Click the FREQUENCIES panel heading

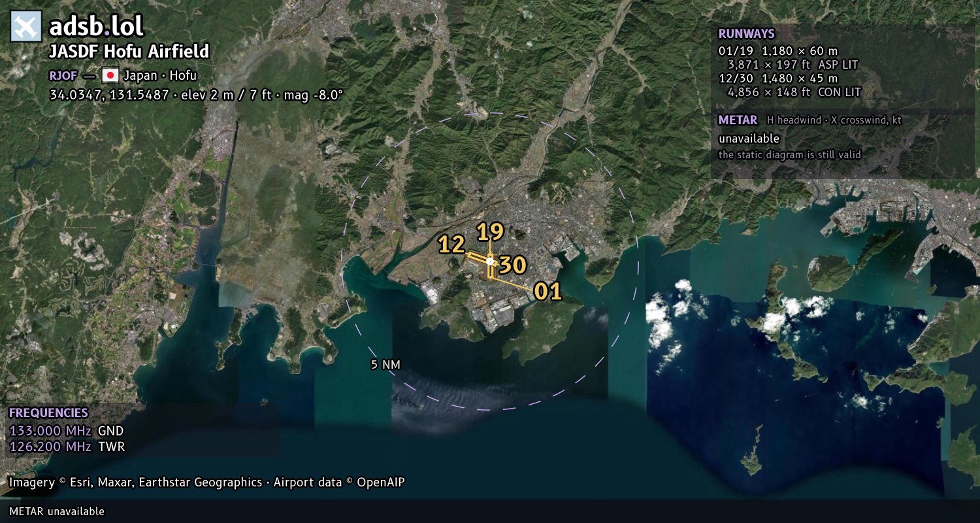(48, 413)
